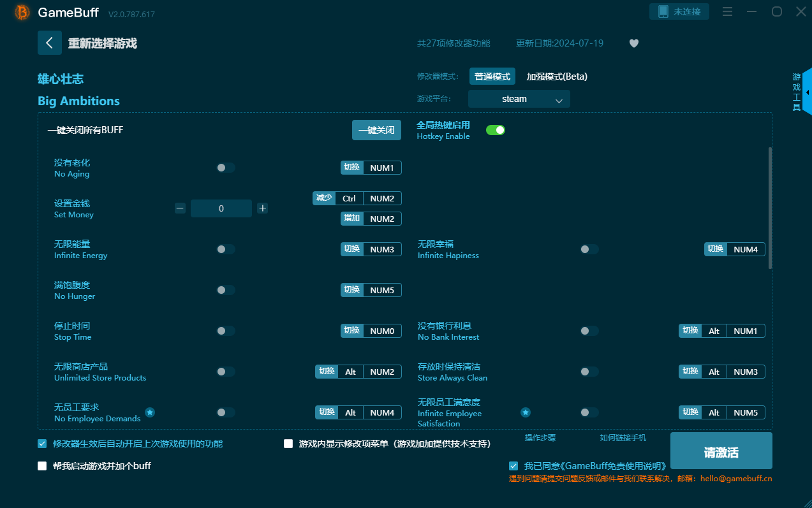Click the 重新选择游戏 label
Screen dimensions: 812x508
(103, 43)
